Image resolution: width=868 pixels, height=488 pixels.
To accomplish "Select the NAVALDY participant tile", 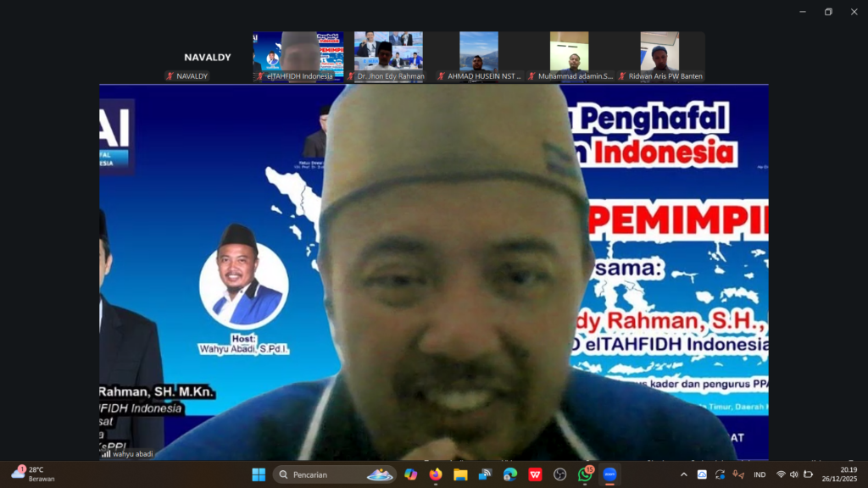I will [x=208, y=57].
